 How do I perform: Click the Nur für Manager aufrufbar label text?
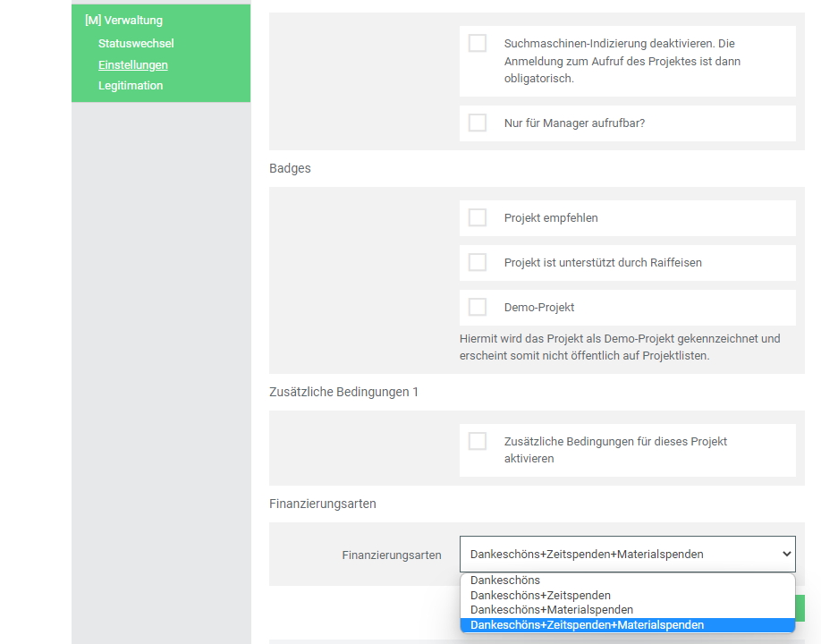[574, 123]
